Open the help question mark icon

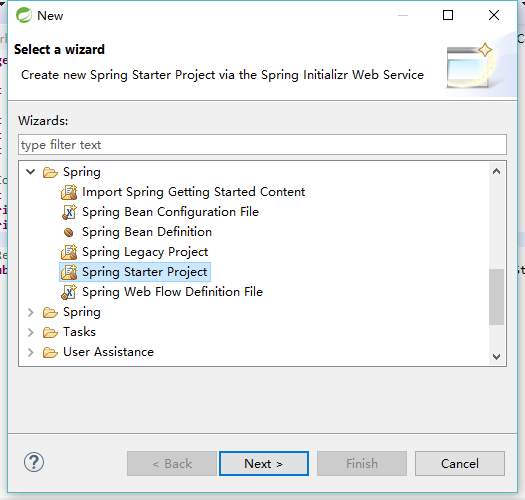(34, 462)
